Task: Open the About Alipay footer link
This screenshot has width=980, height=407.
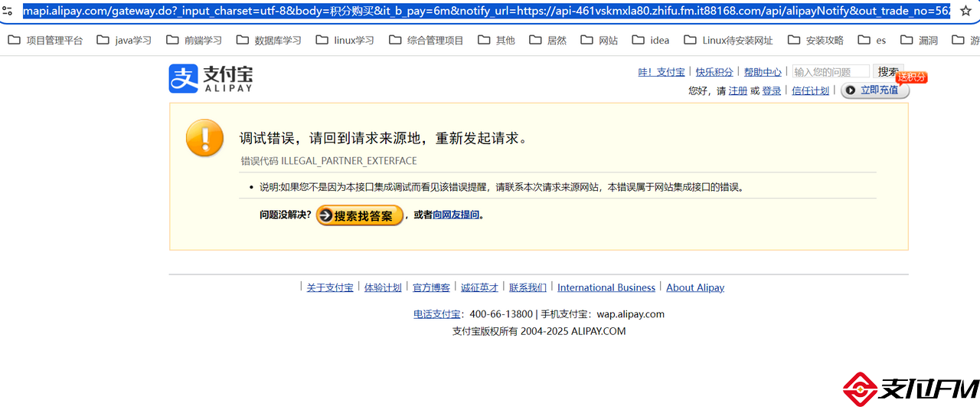Action: pos(695,287)
